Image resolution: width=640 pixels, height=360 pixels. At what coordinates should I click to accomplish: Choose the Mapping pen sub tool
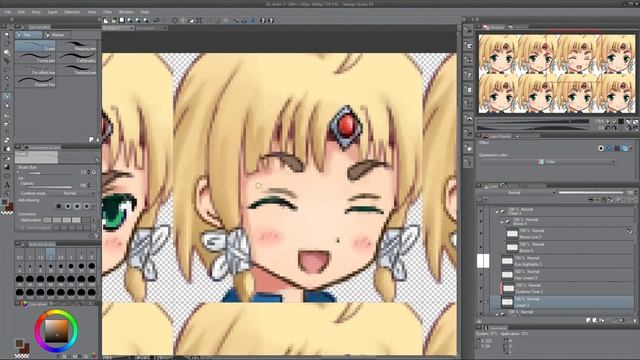77,46
